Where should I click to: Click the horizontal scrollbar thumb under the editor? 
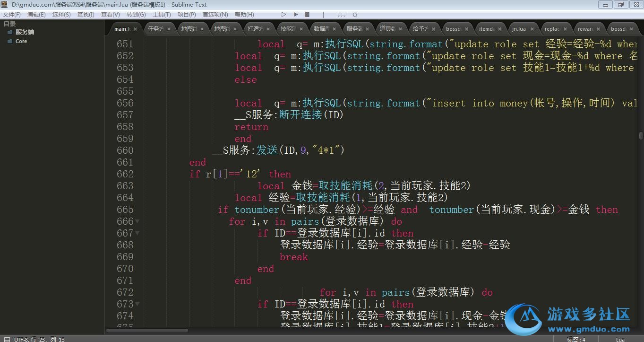point(147,331)
